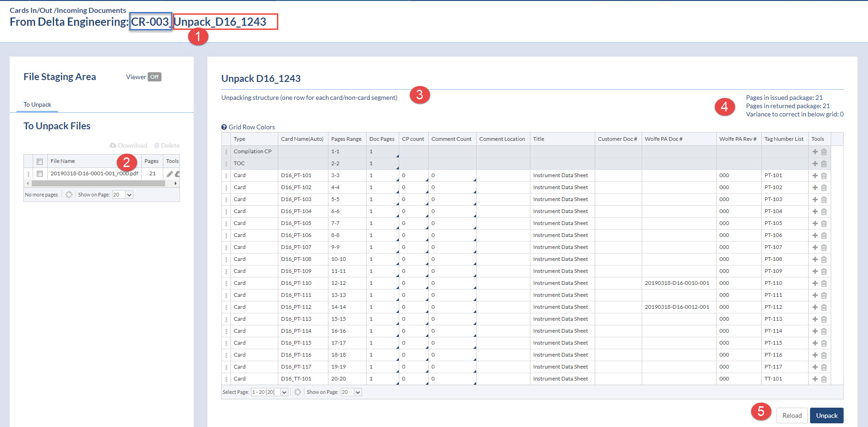This screenshot has height=427, width=868.
Task: Open the grid Show on Page dropdown
Action: click(x=351, y=392)
